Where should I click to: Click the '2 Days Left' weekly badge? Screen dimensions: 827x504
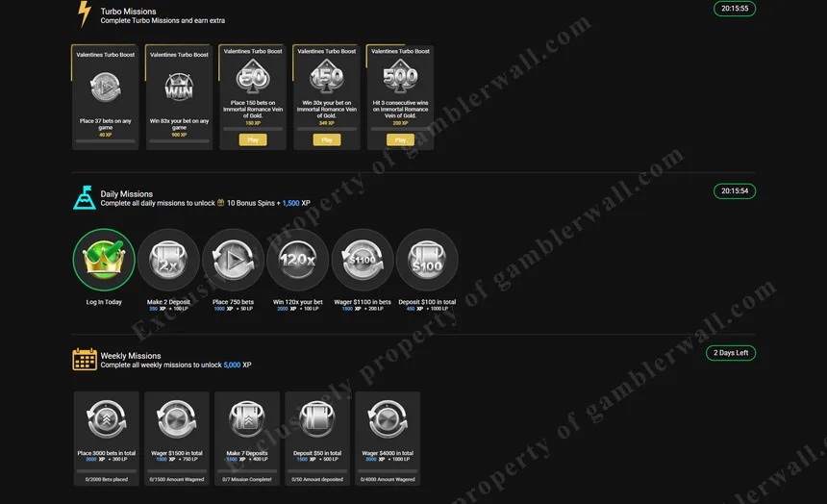[x=731, y=353]
